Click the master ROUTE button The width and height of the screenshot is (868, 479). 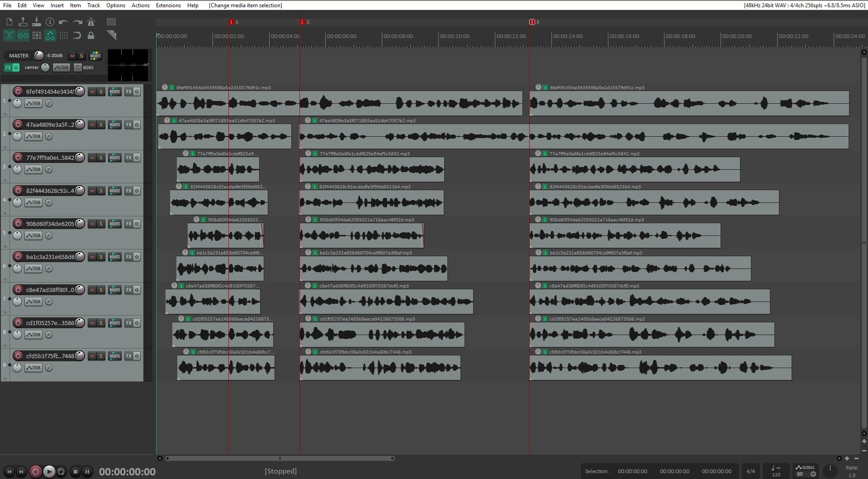point(95,56)
